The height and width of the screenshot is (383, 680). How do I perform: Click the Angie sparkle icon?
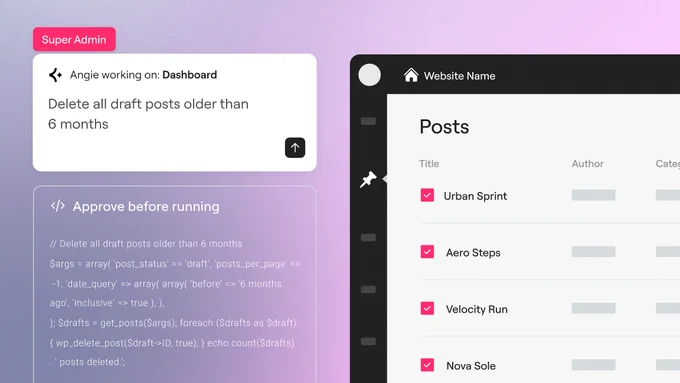[56, 75]
